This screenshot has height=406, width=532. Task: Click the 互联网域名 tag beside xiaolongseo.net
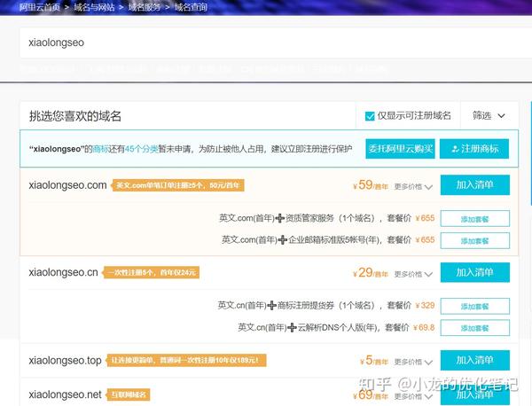pos(128,394)
